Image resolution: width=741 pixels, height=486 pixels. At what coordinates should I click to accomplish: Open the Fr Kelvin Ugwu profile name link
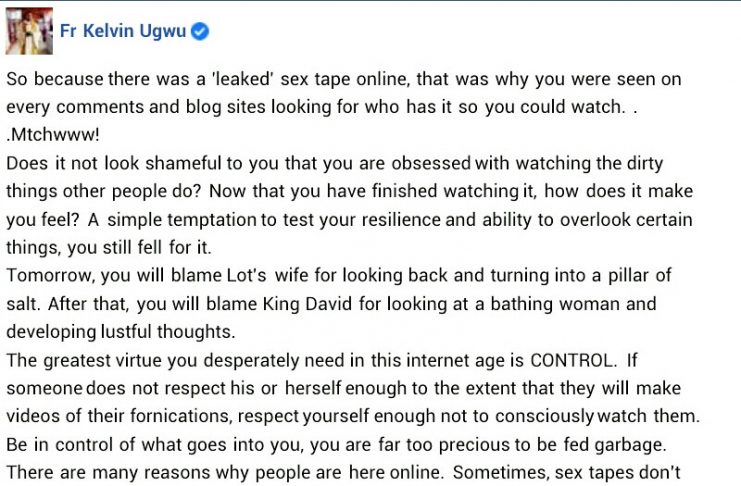point(122,31)
